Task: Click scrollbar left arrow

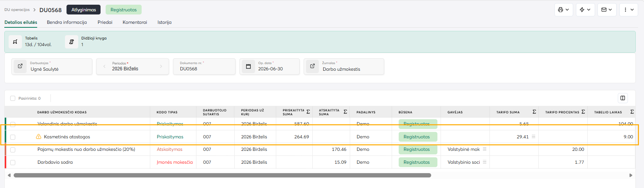Action: [9, 175]
